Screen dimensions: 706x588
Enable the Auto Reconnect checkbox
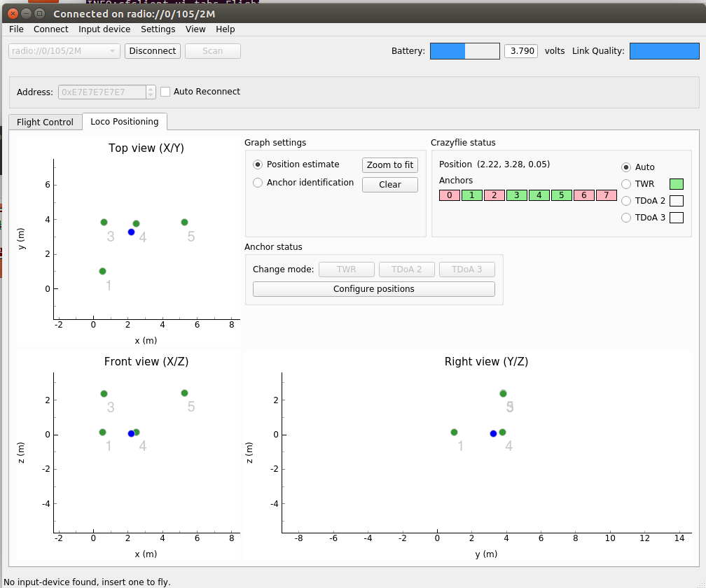pyautogui.click(x=166, y=92)
